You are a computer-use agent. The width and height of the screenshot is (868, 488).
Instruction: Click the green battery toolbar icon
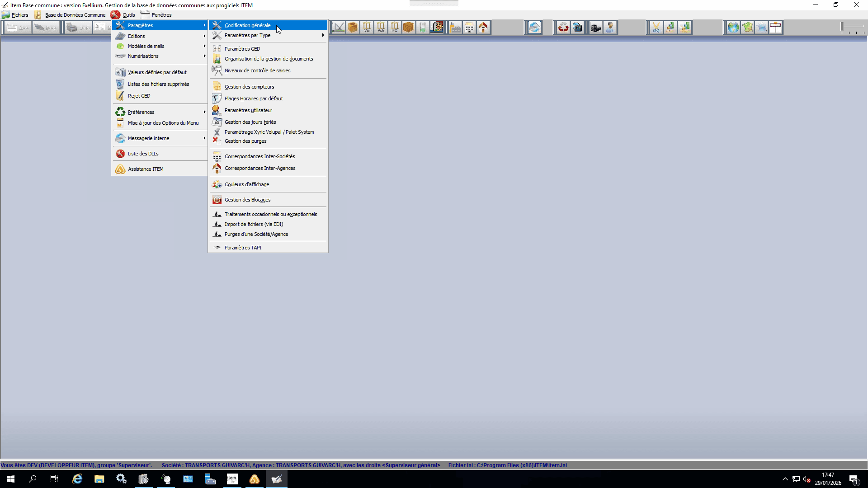(423, 28)
